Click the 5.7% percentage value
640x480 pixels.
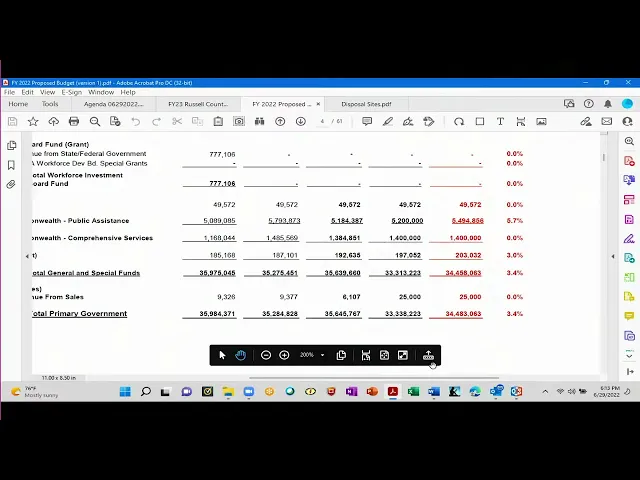(514, 220)
